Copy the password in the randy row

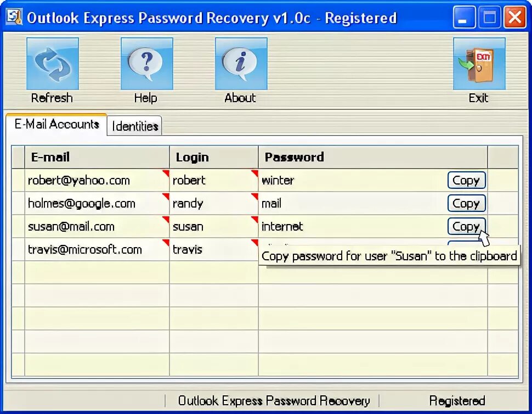pyautogui.click(x=467, y=204)
